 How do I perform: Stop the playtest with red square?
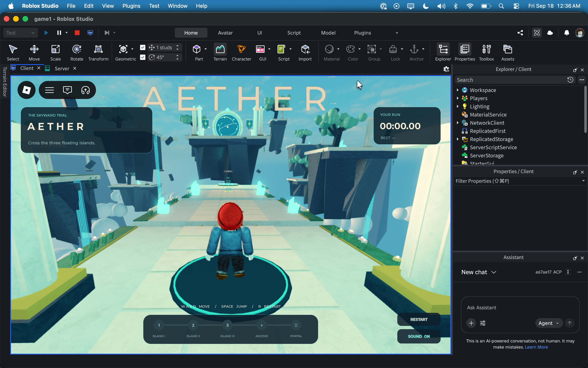77,33
